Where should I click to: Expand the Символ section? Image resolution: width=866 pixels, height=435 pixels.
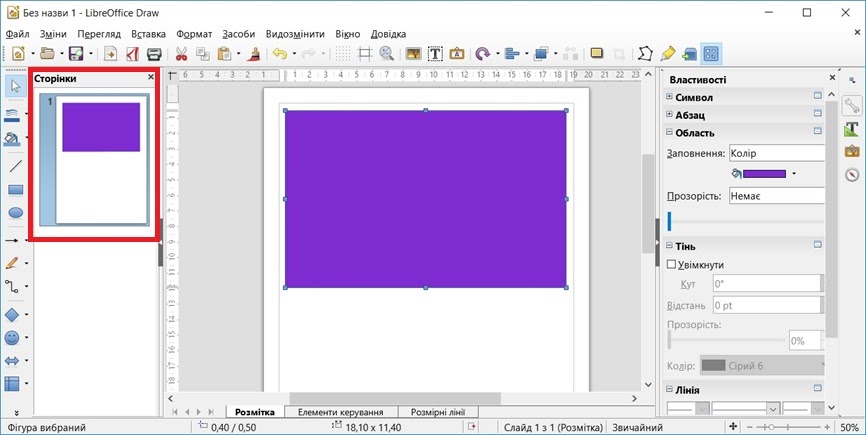(x=670, y=97)
